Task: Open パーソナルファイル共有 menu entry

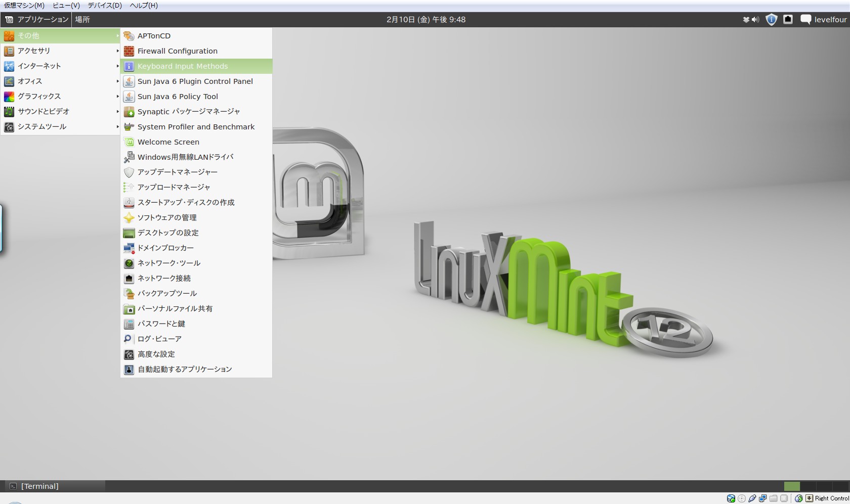Action: (196, 309)
